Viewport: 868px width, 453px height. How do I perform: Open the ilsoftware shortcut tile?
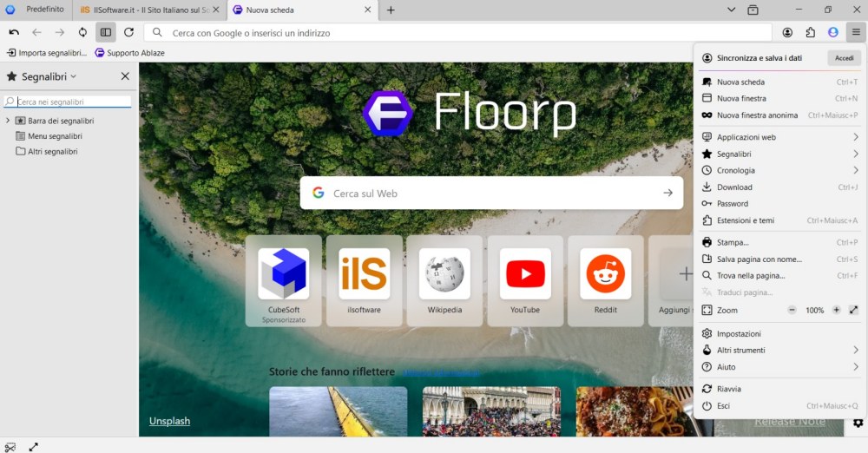pyautogui.click(x=365, y=281)
